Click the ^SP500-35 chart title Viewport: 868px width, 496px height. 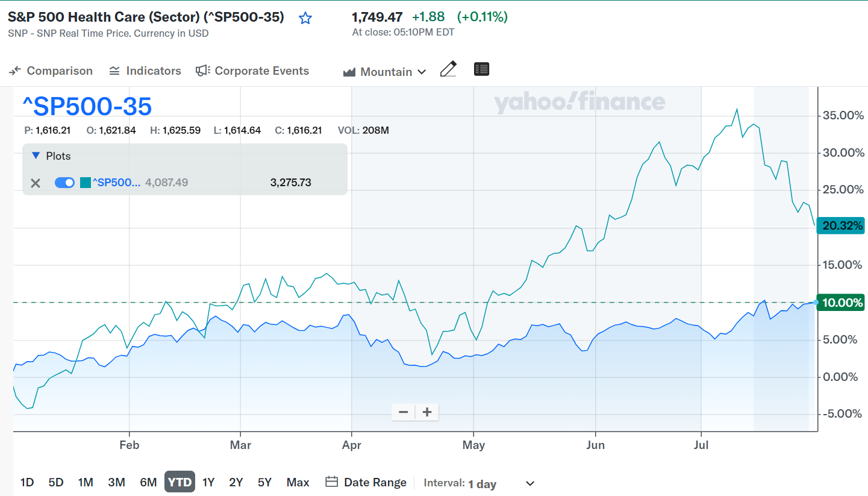pos(87,107)
